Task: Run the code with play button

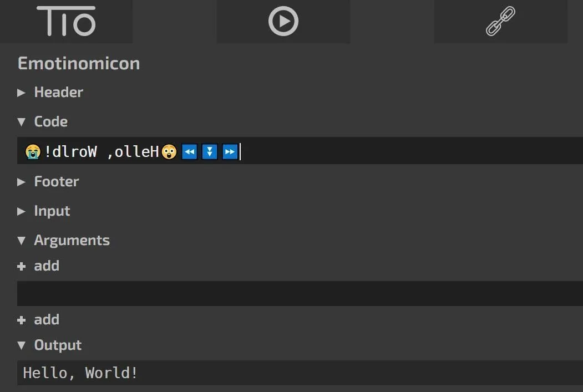Action: click(x=283, y=22)
